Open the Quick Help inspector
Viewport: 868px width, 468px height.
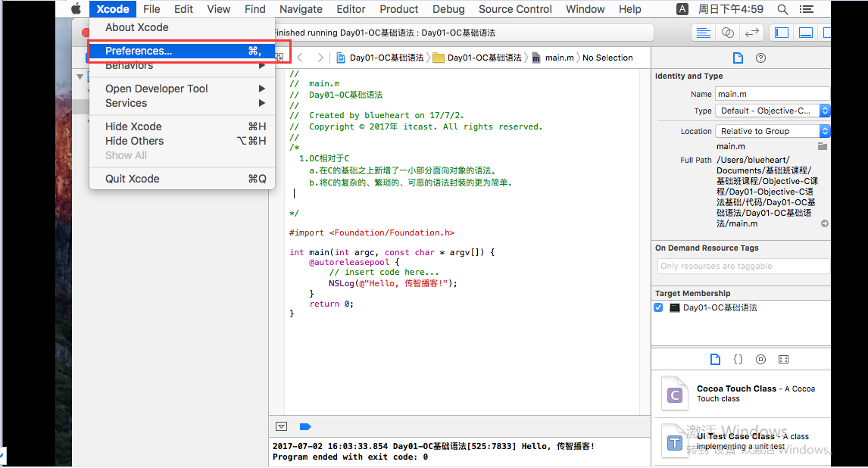pyautogui.click(x=760, y=58)
